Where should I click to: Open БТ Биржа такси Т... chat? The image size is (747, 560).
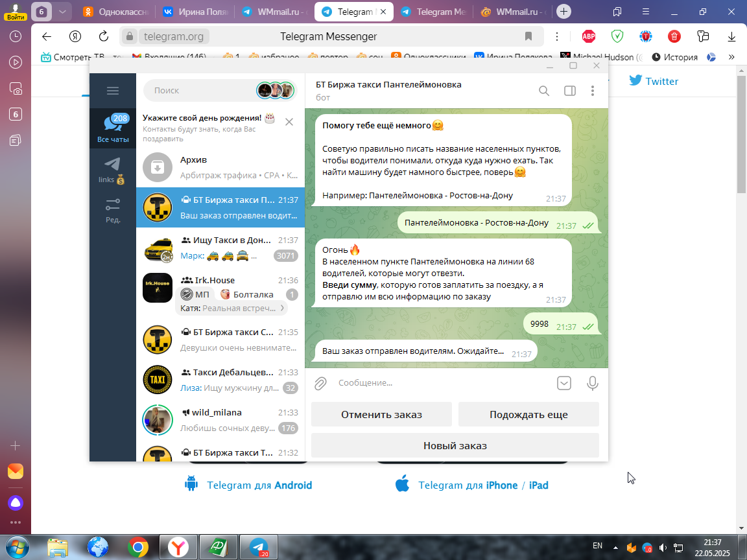pos(220,452)
